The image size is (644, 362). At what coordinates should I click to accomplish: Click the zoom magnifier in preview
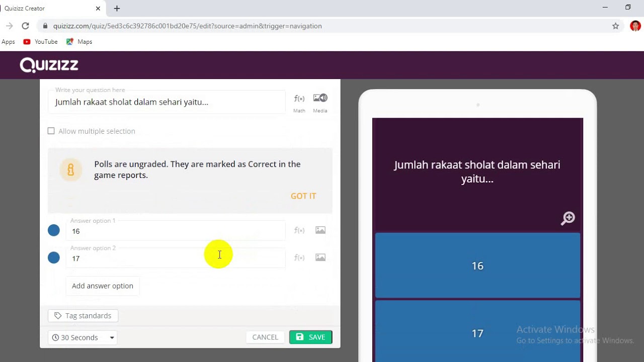tap(568, 218)
